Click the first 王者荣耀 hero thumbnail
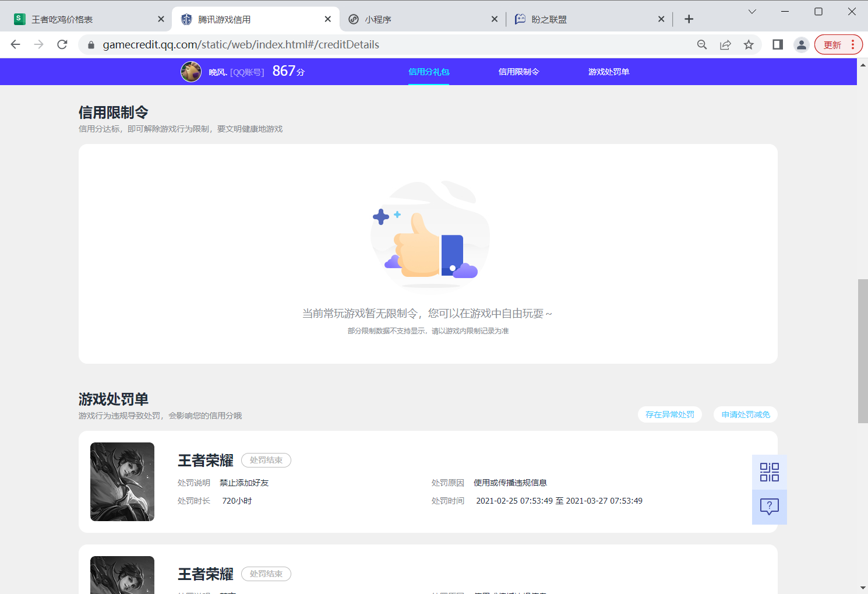Viewport: 868px width, 594px height. point(122,481)
